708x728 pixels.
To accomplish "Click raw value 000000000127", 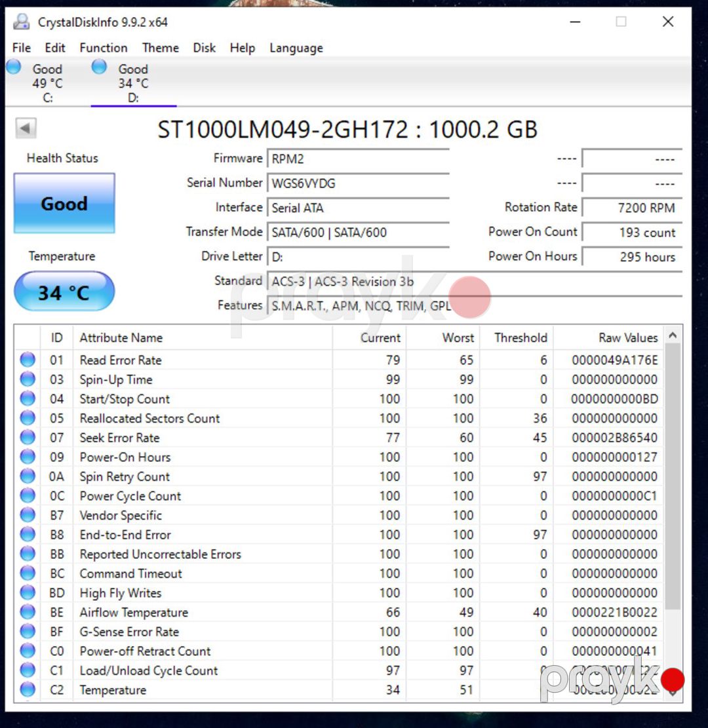I will pyautogui.click(x=615, y=457).
